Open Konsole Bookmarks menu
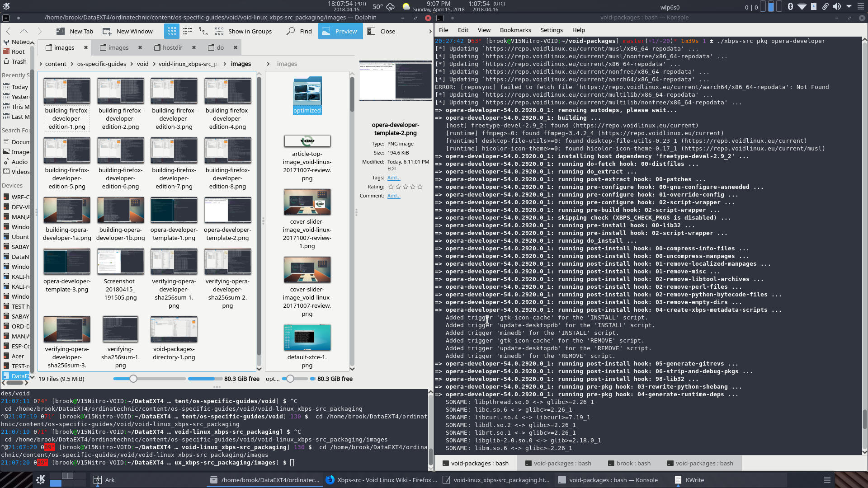Image resolution: width=868 pixels, height=488 pixels. (515, 30)
